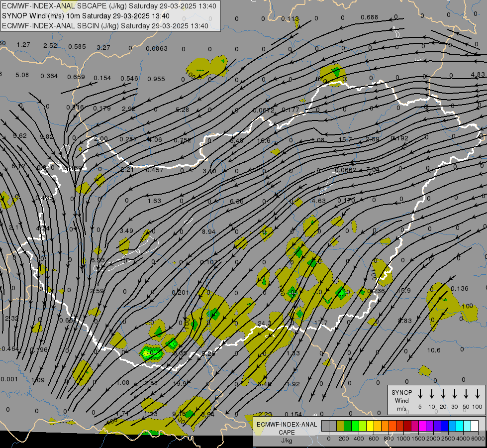Image resolution: width=487 pixels, height=448 pixels.
Task: Click the 19.9 value on the map
Action: point(180,384)
